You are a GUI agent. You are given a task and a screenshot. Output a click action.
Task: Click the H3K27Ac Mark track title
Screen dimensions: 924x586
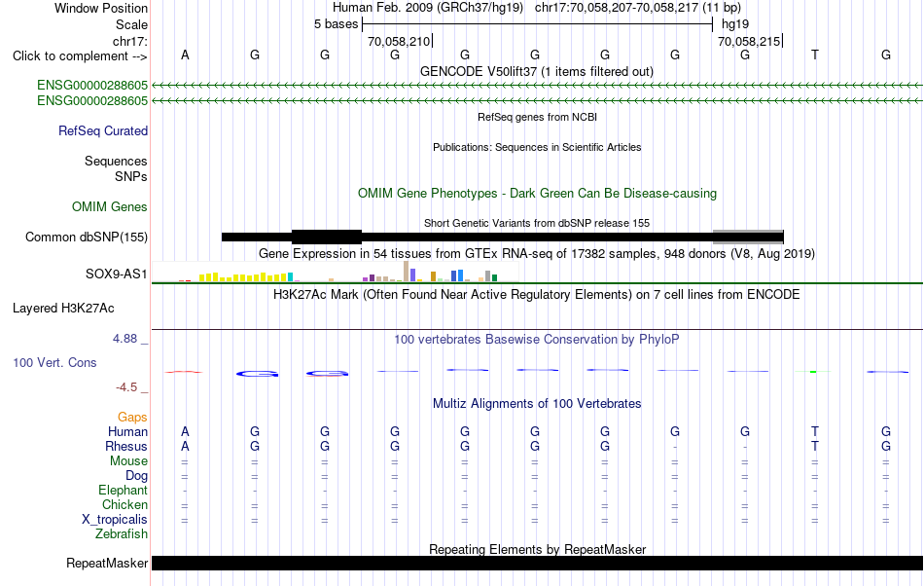click(x=537, y=295)
